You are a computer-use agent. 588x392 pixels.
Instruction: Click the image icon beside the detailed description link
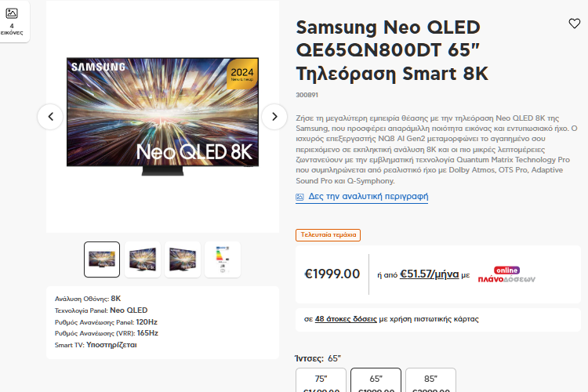point(299,197)
